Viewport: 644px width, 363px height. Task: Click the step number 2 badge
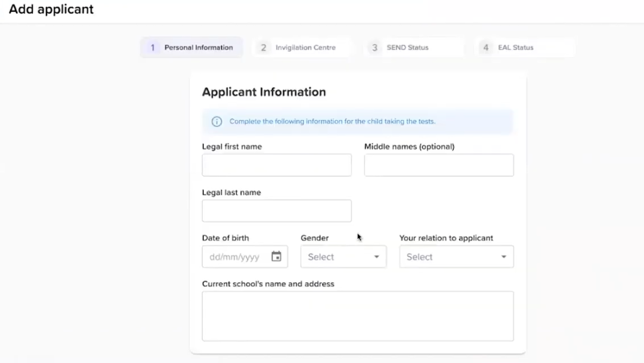click(x=264, y=48)
